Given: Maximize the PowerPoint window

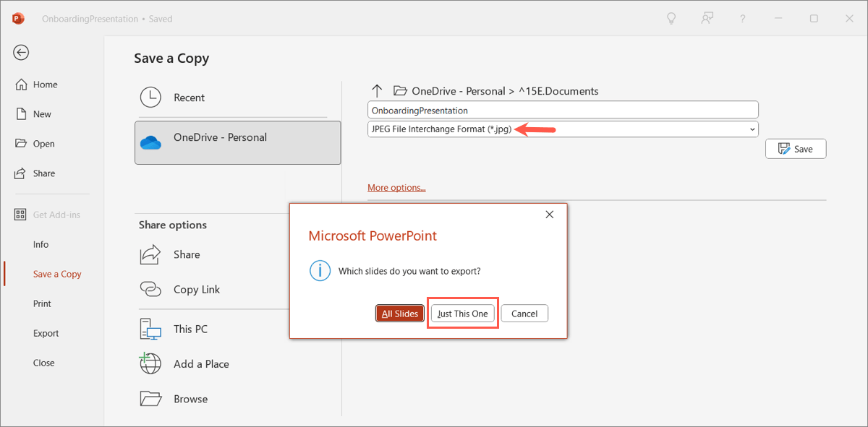Looking at the screenshot, I should click(x=814, y=19).
